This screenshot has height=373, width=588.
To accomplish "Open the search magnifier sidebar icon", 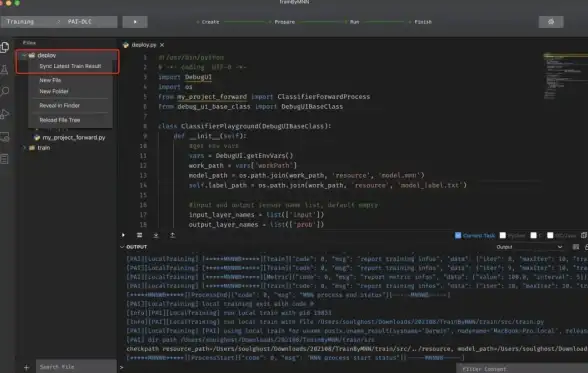I will coord(4,91).
